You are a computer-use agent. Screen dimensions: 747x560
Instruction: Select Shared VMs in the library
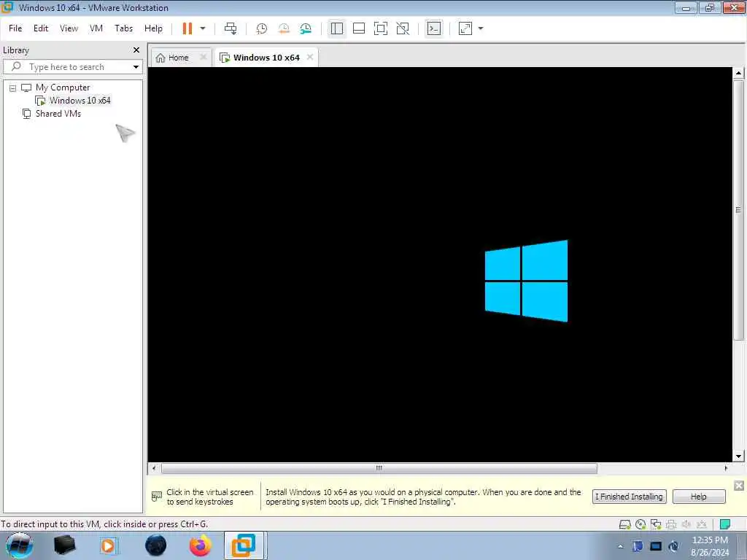pyautogui.click(x=58, y=114)
